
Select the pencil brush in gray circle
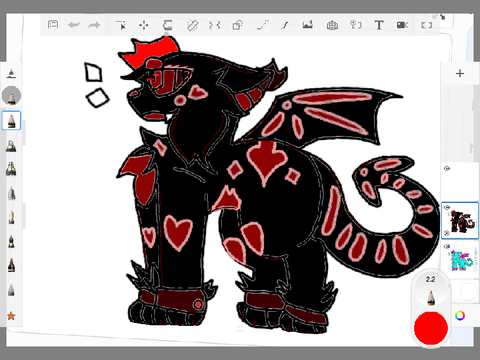11,96
